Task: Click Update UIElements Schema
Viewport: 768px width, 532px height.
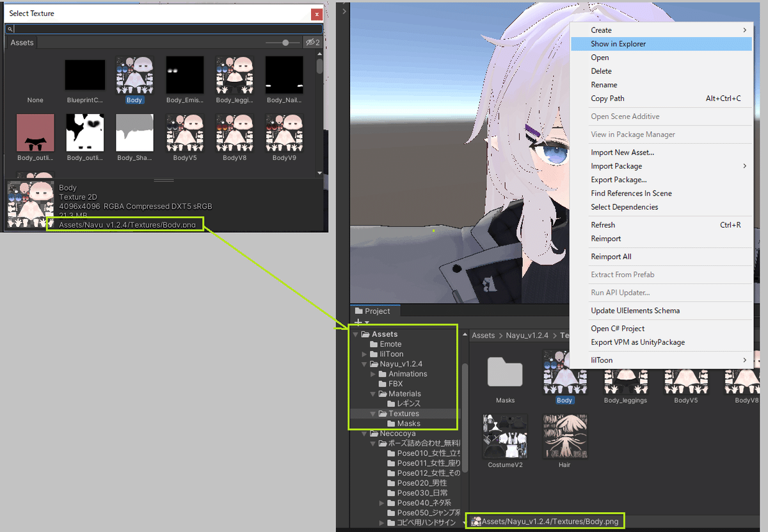Action: click(x=661, y=311)
